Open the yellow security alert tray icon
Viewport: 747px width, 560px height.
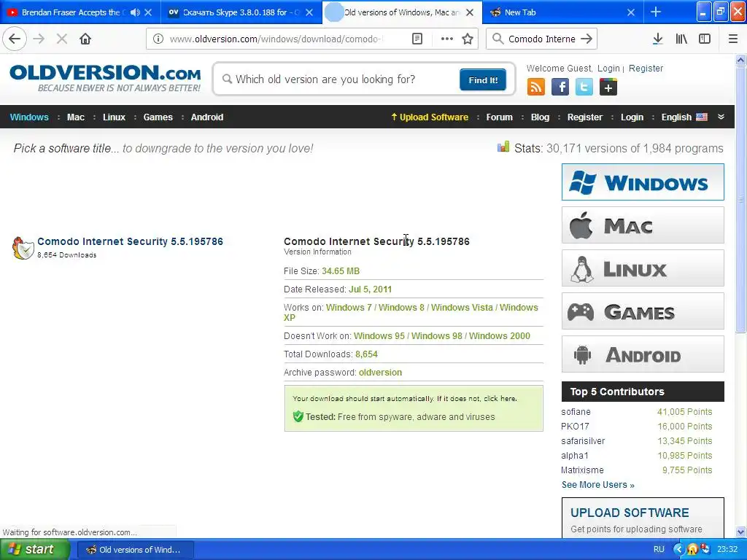click(x=692, y=549)
